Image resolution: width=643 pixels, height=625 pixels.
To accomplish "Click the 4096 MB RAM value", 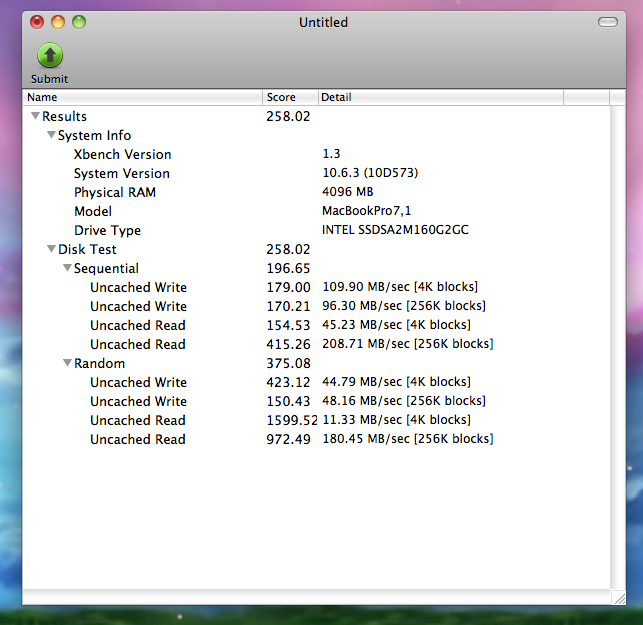I will [347, 192].
